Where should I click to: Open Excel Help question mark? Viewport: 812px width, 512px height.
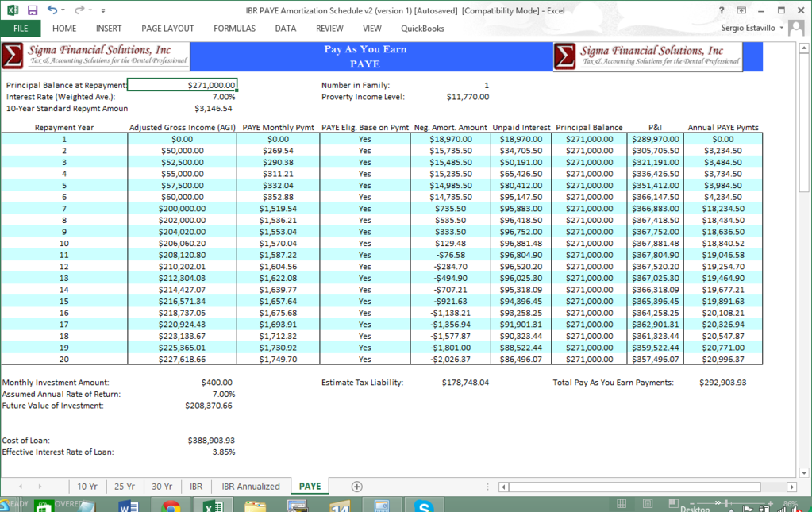722,10
